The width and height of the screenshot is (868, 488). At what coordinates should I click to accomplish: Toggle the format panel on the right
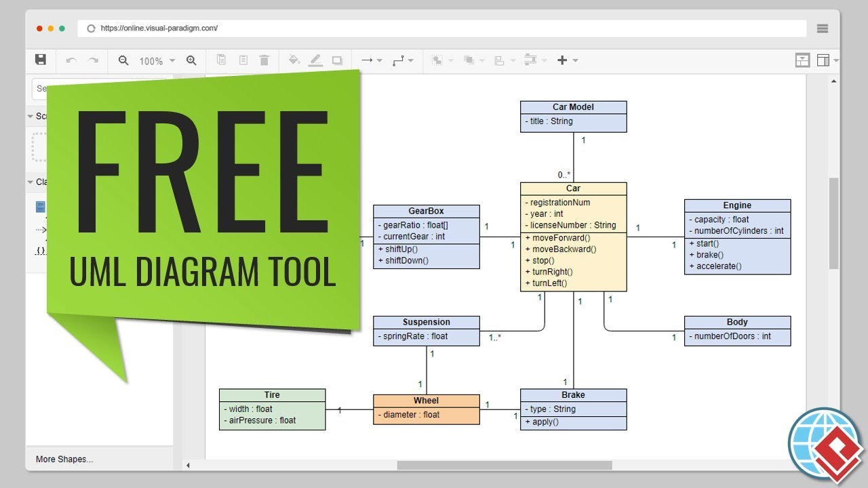tap(823, 60)
